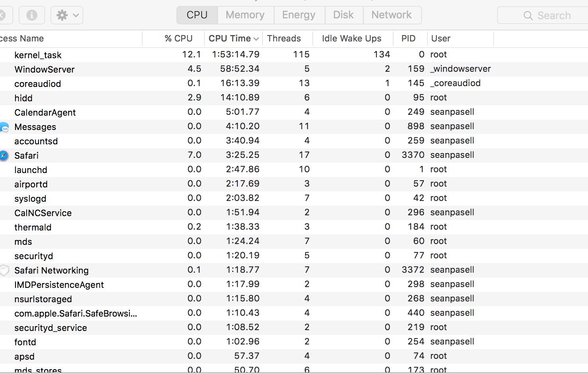The height and width of the screenshot is (374, 588).
Task: Click PID value 3370
Action: click(x=413, y=155)
